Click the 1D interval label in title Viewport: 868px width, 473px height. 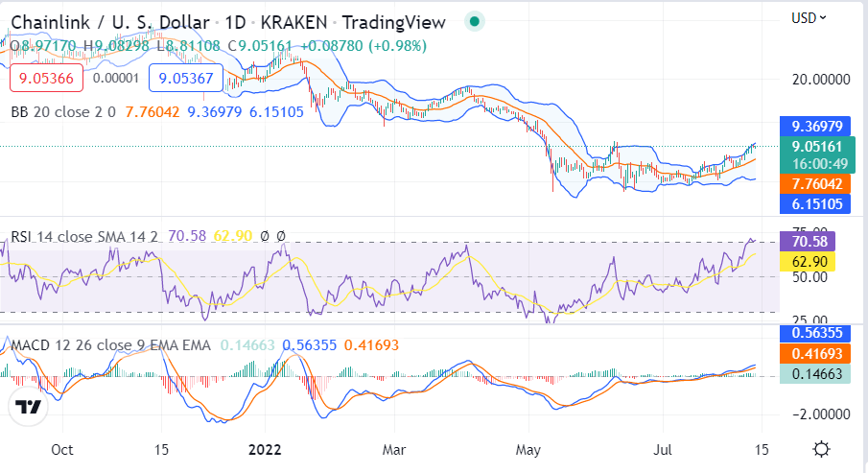(235, 22)
